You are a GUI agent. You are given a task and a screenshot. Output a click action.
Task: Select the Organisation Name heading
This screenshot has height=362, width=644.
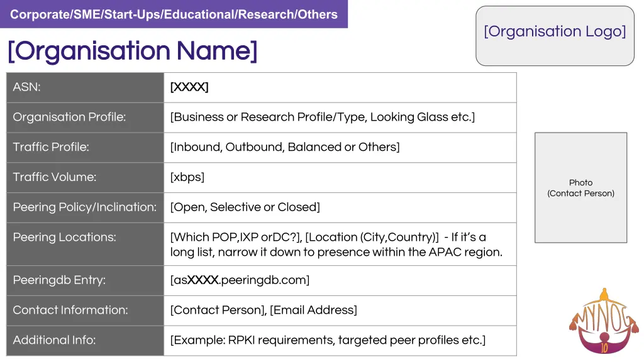pyautogui.click(x=132, y=51)
